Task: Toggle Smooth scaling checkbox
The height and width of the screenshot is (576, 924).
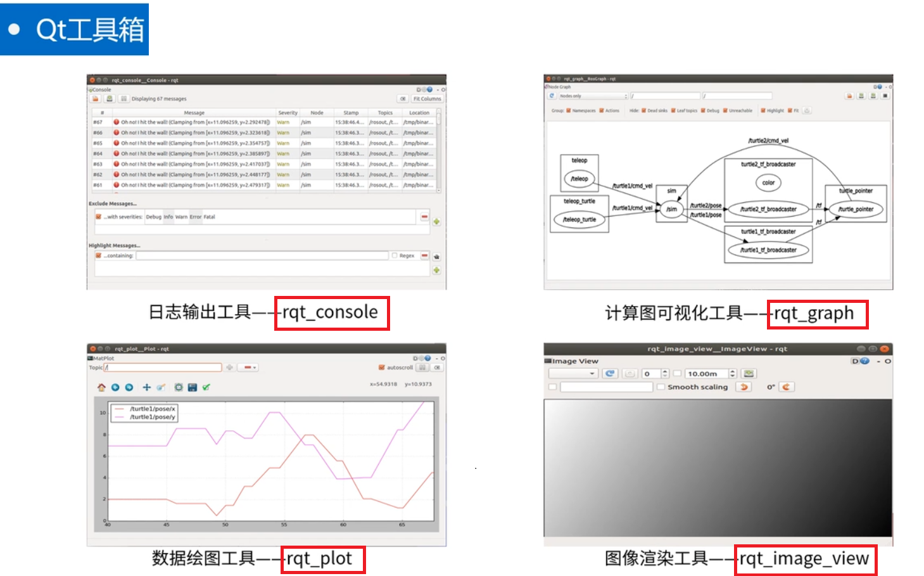Action: point(661,387)
